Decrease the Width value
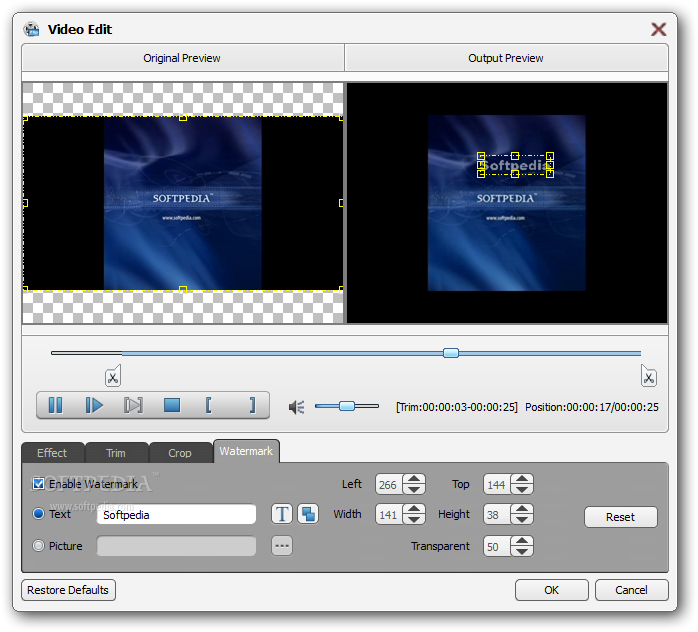This screenshot has height=632, width=698. point(414,519)
